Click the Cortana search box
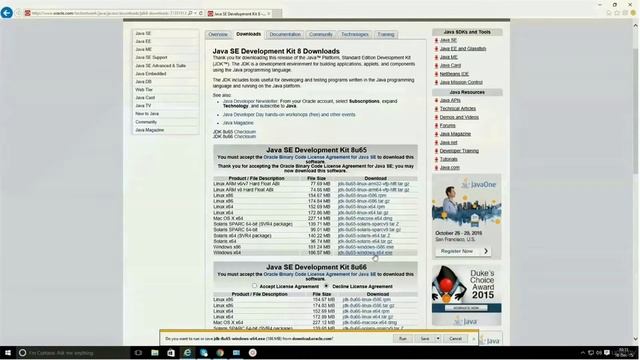 74,353
